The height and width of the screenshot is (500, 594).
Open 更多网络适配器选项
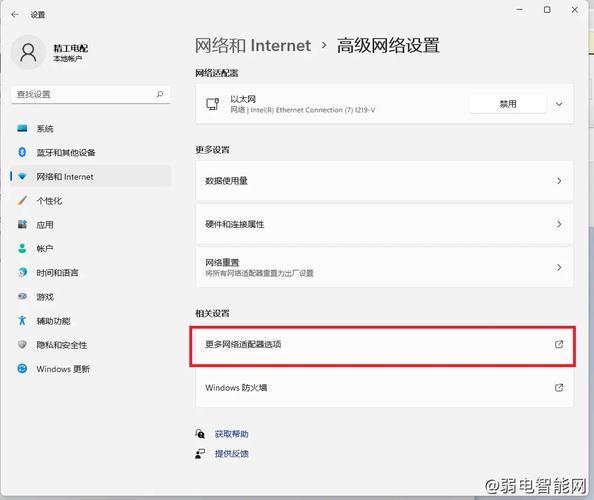pyautogui.click(x=384, y=344)
